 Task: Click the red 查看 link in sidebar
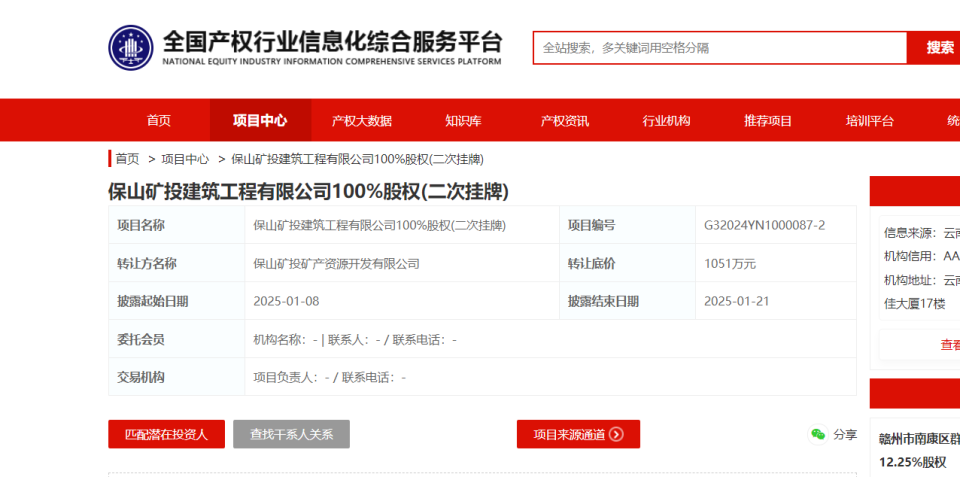[950, 345]
